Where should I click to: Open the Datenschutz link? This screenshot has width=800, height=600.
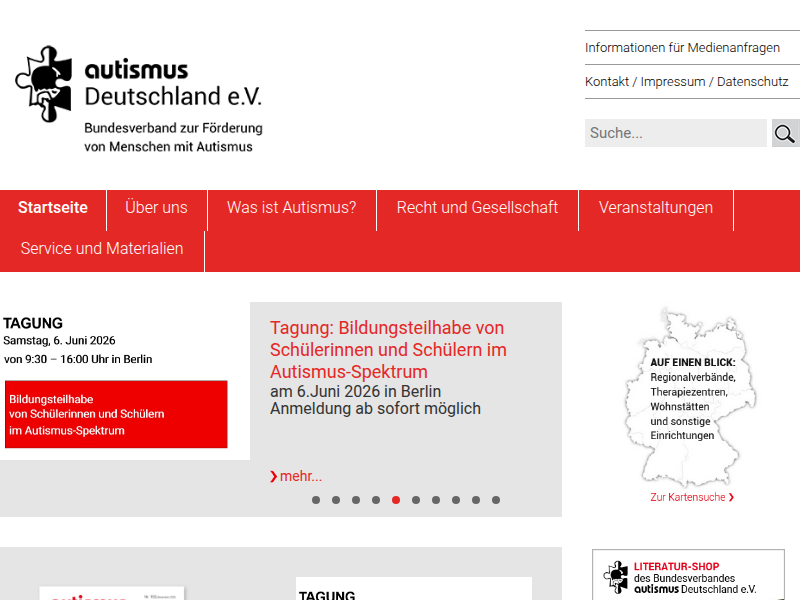[752, 81]
